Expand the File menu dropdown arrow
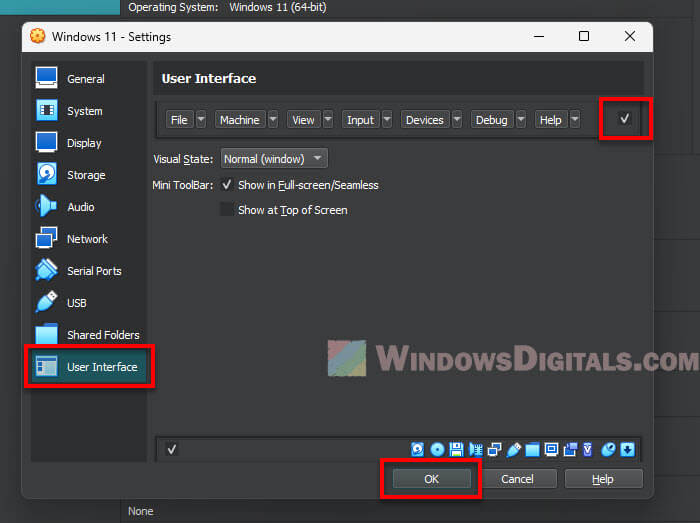Viewport: 700px width, 523px height. [201, 120]
